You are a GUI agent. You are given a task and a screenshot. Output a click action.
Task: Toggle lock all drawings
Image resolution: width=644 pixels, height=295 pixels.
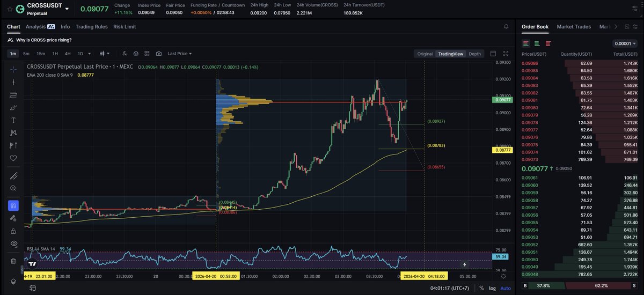[13, 231]
